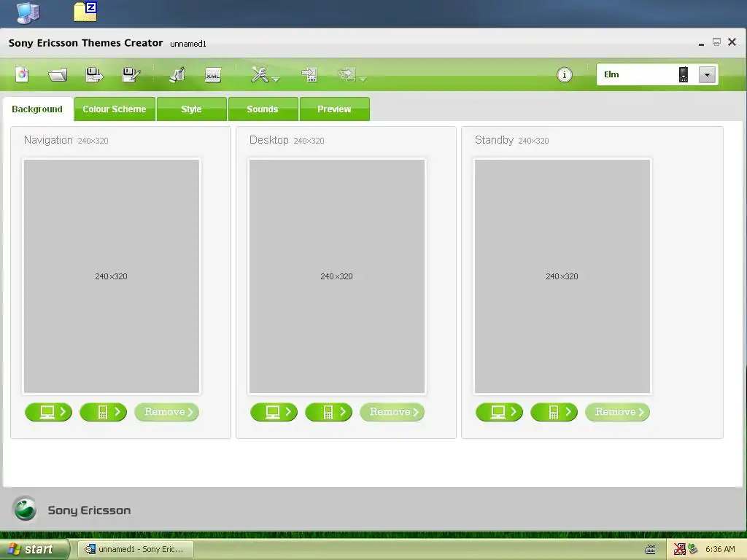
Task: Click the Elm phone model field
Action: click(x=657, y=75)
